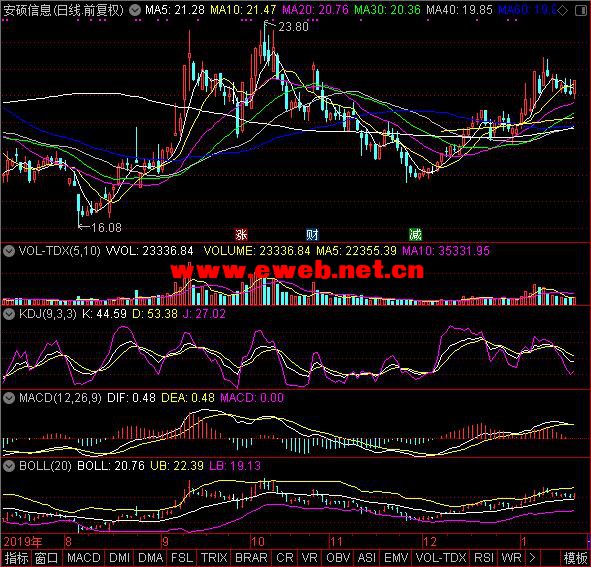Switch to the VR indicator tab
Image resolution: width=591 pixels, height=567 pixels.
click(x=309, y=558)
